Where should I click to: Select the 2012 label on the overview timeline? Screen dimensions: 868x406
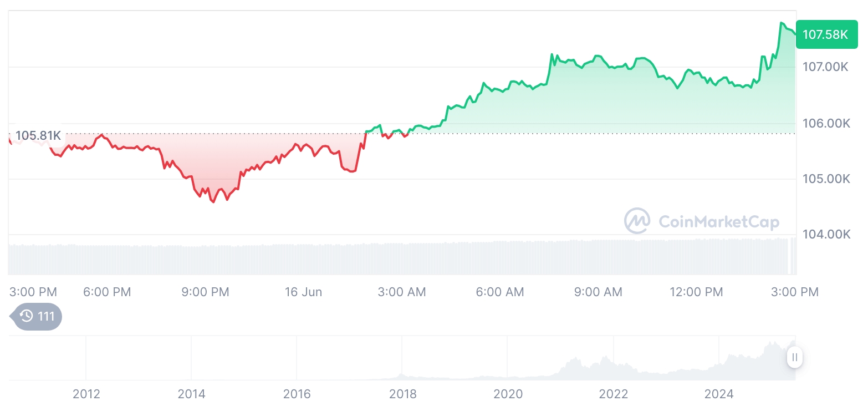[x=86, y=394]
